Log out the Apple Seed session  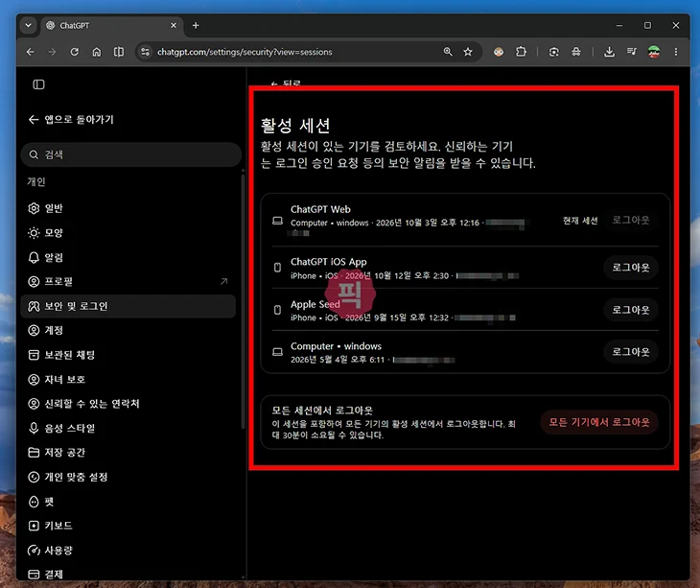coord(630,310)
